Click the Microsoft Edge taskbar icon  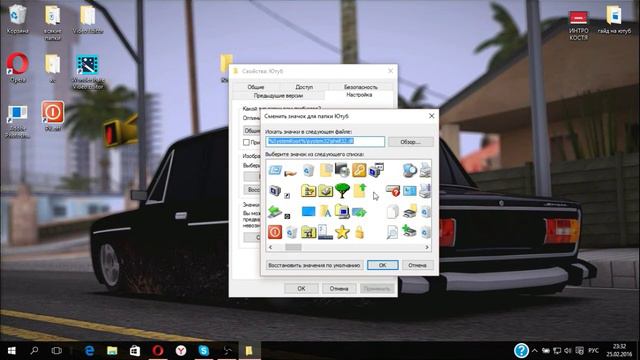(89, 351)
